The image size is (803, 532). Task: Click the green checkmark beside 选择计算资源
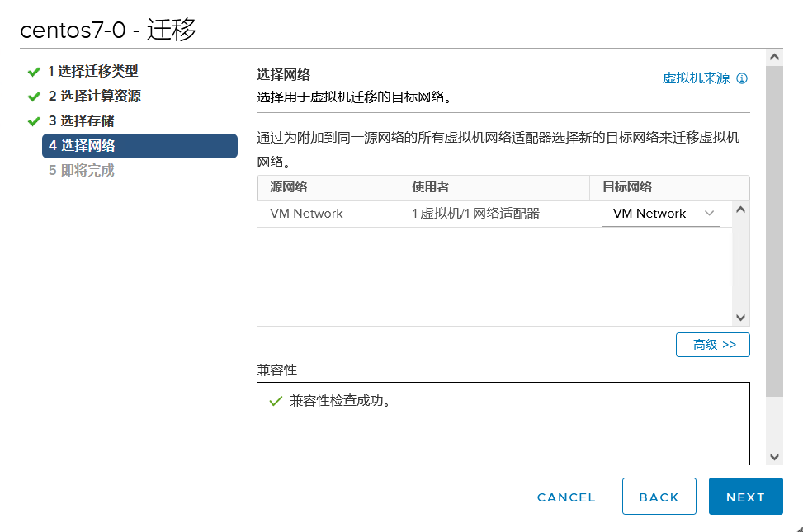(34, 97)
